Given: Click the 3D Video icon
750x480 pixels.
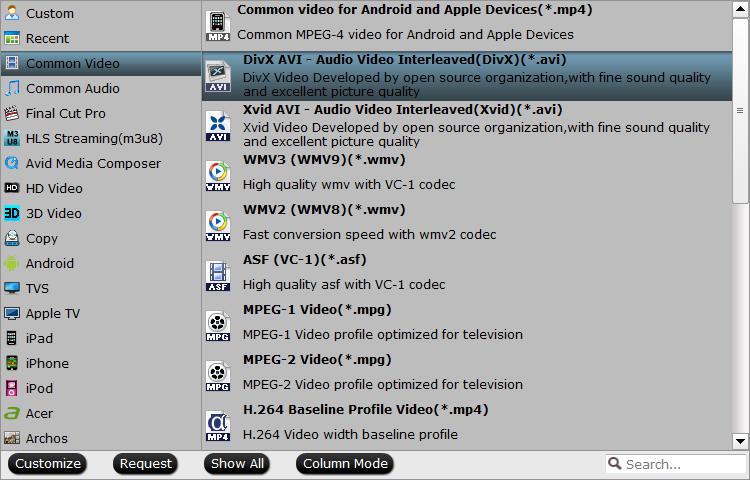Looking at the screenshot, I should click(12, 213).
